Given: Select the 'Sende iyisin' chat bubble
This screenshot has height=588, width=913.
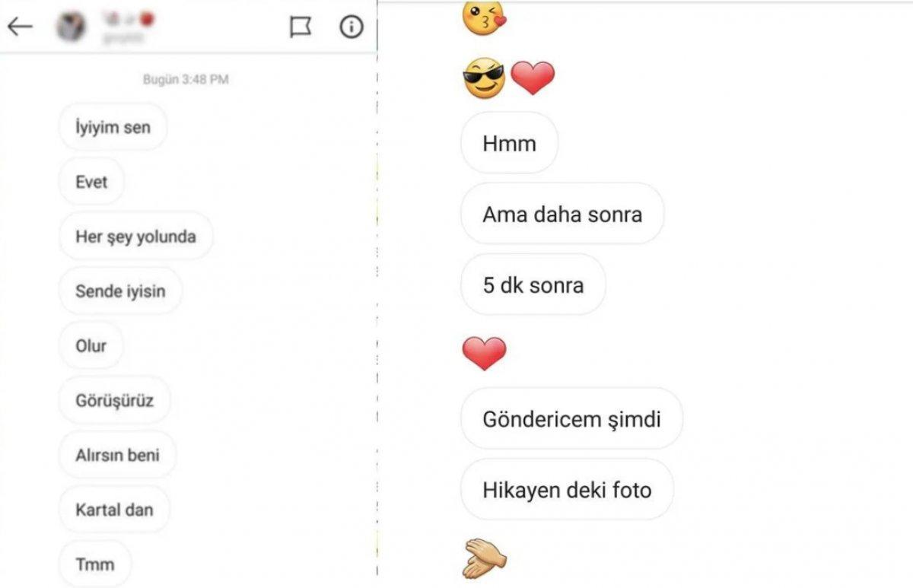Looking at the screenshot, I should (x=119, y=291).
